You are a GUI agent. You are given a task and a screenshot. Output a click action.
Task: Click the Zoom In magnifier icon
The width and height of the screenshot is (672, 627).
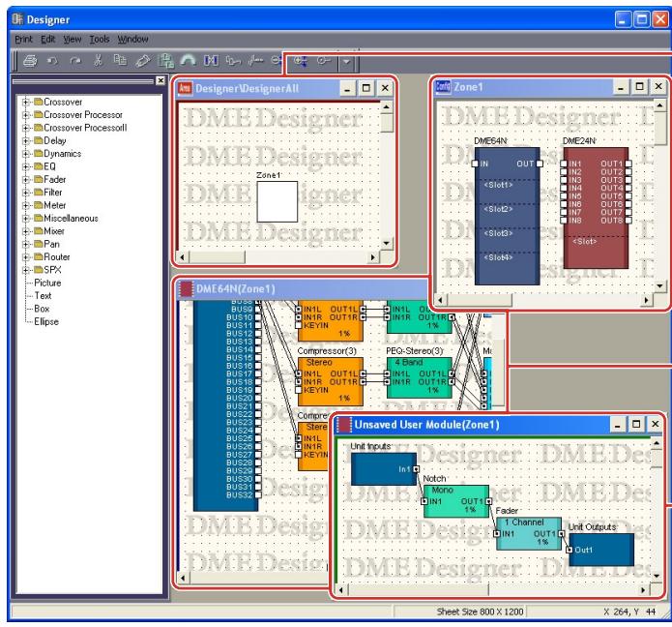coord(300,61)
